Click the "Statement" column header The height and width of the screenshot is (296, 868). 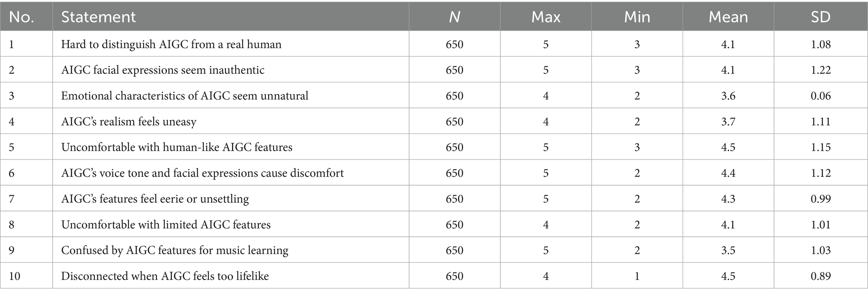[x=98, y=17]
